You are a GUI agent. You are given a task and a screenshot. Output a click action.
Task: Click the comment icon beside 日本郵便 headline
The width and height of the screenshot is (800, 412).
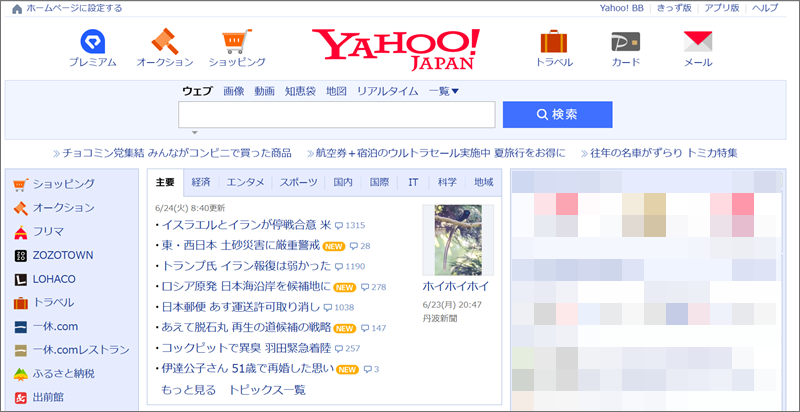point(328,308)
